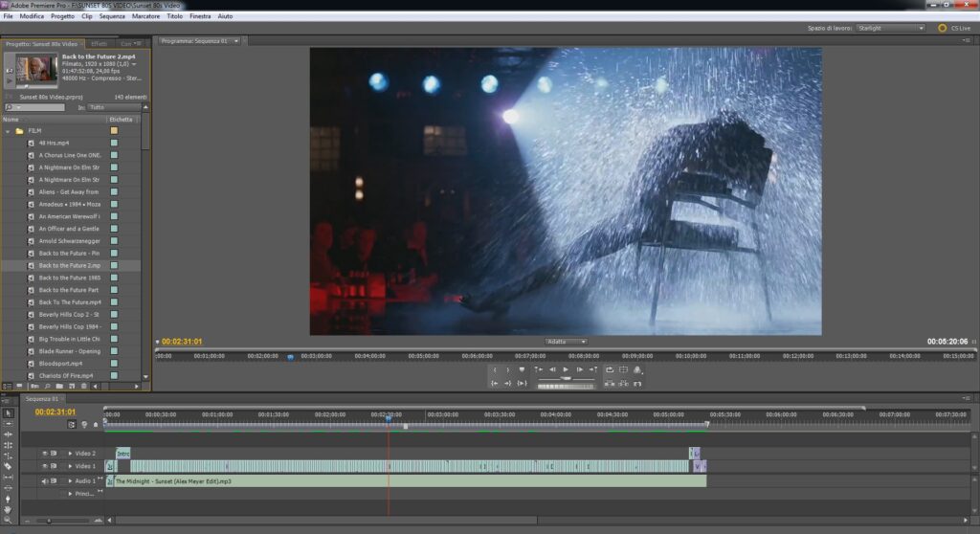Screen dimensions: 980x534
Task: Open the Progetto menu
Action: coord(62,16)
